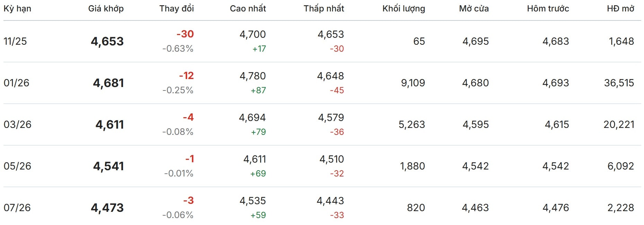Select the 9,109 volume cell
The height and width of the screenshot is (225, 644).
click(x=413, y=83)
